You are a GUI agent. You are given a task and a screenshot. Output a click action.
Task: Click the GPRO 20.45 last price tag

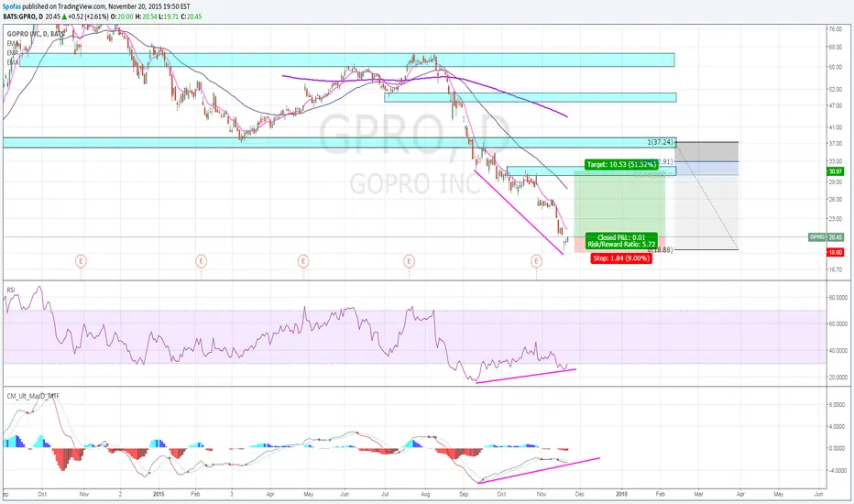827,237
